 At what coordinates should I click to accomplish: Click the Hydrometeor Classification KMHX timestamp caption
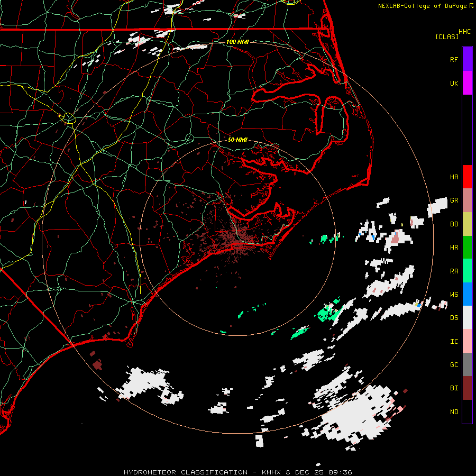click(238, 472)
